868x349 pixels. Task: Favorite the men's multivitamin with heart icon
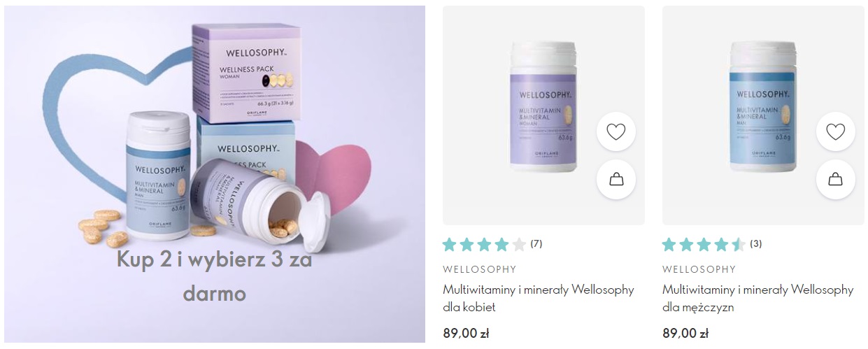tap(835, 131)
